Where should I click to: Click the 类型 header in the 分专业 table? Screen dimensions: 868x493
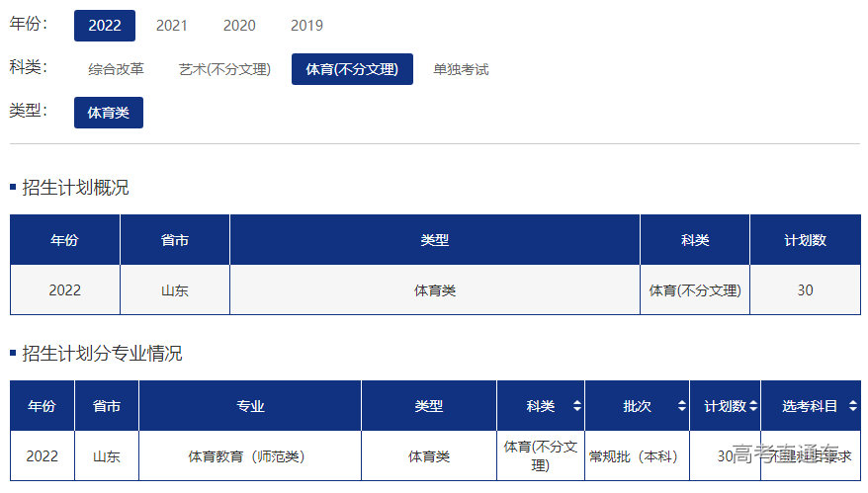[x=429, y=406]
